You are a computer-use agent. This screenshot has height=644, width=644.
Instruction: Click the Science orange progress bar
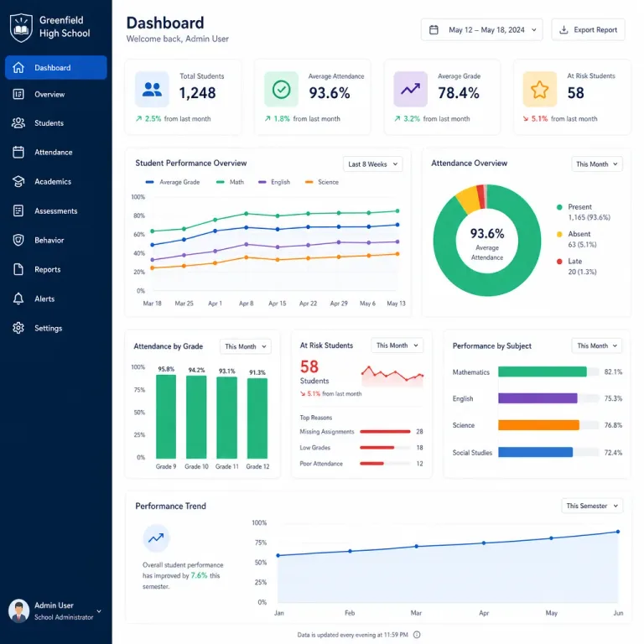(538, 425)
